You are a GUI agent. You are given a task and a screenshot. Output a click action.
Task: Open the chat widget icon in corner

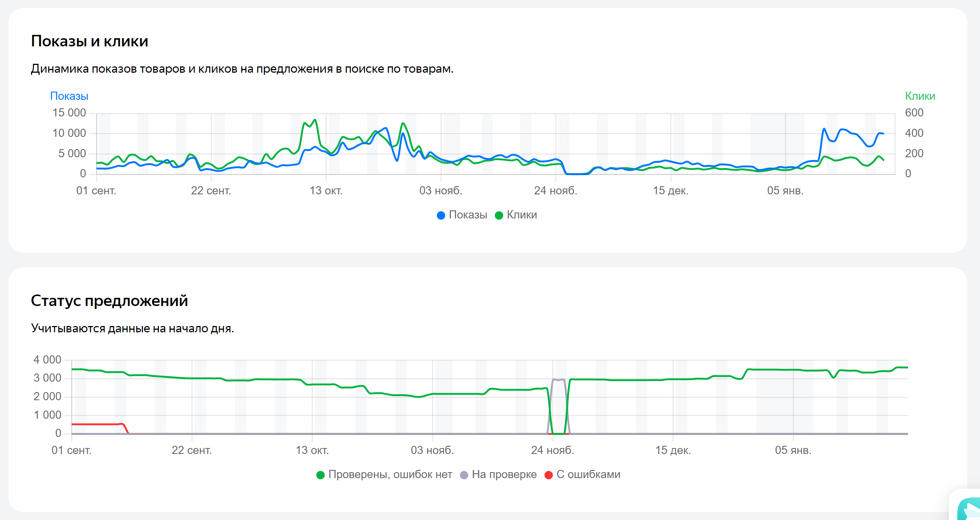click(968, 509)
